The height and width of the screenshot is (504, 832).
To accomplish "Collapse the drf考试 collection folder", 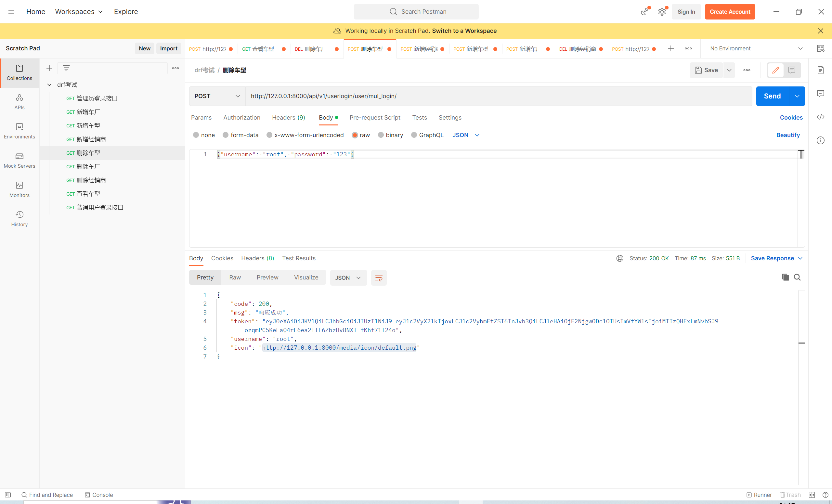I will click(x=49, y=85).
